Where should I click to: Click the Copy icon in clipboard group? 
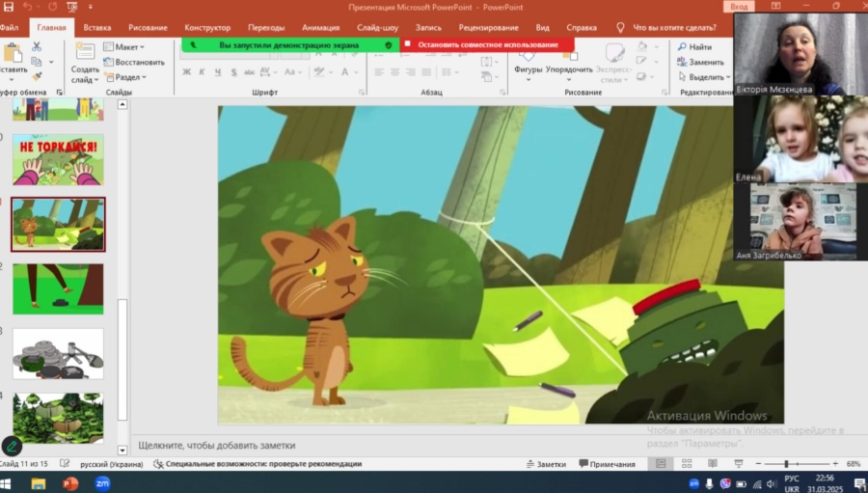tap(37, 62)
